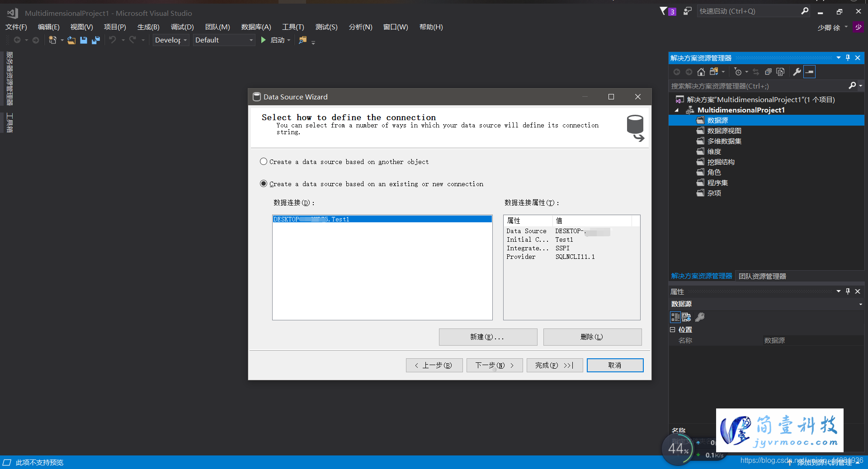
Task: Click the user account avatar badge
Action: 858,27
